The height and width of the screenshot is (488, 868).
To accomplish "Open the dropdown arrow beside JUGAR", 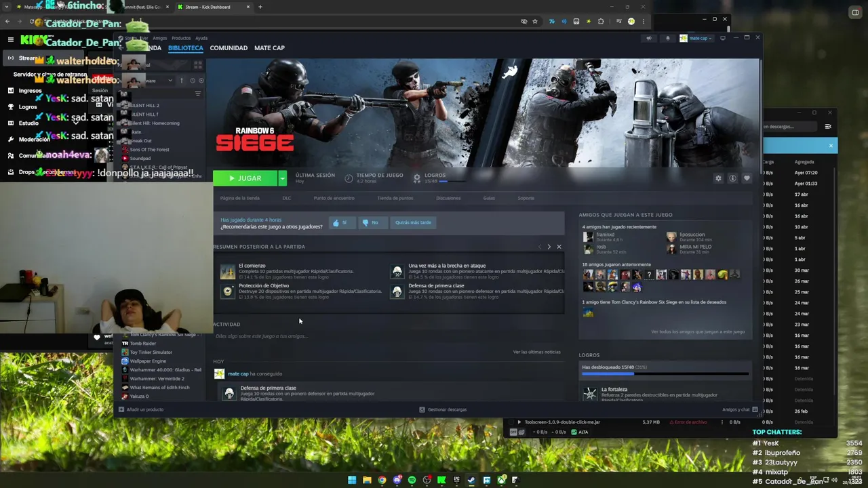I will click(282, 178).
